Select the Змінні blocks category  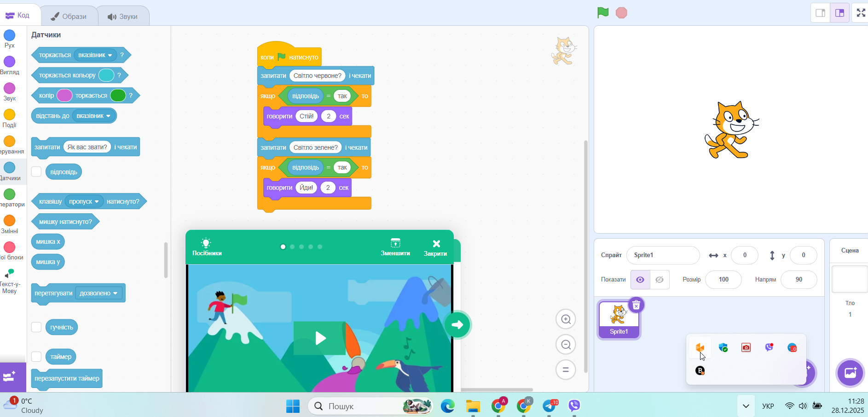pos(9,224)
